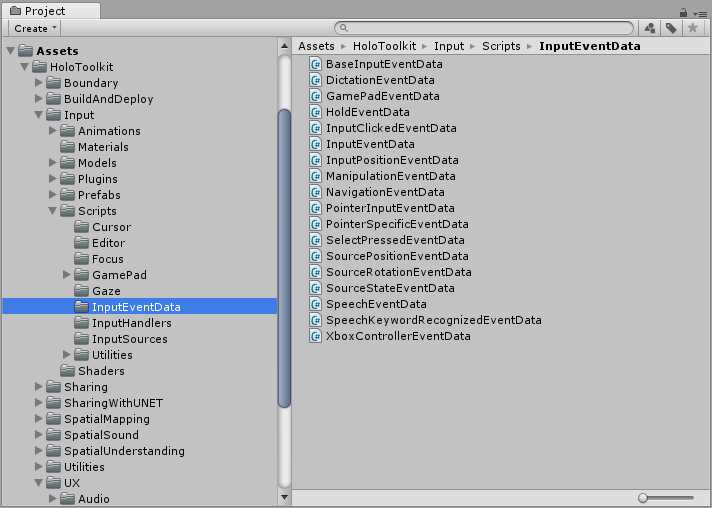
Task: Click the SelectPressedEventData script icon
Action: pos(315,240)
